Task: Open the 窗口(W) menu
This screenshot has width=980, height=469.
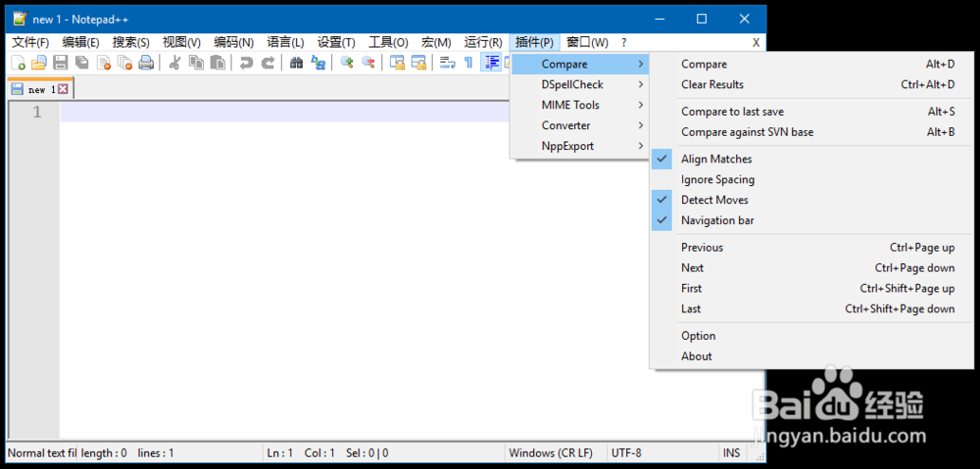Action: 587,42
